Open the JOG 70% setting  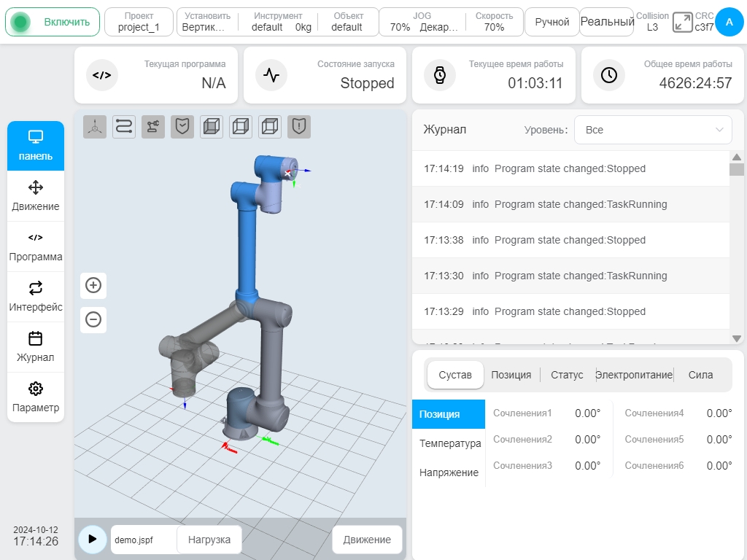pos(422,22)
